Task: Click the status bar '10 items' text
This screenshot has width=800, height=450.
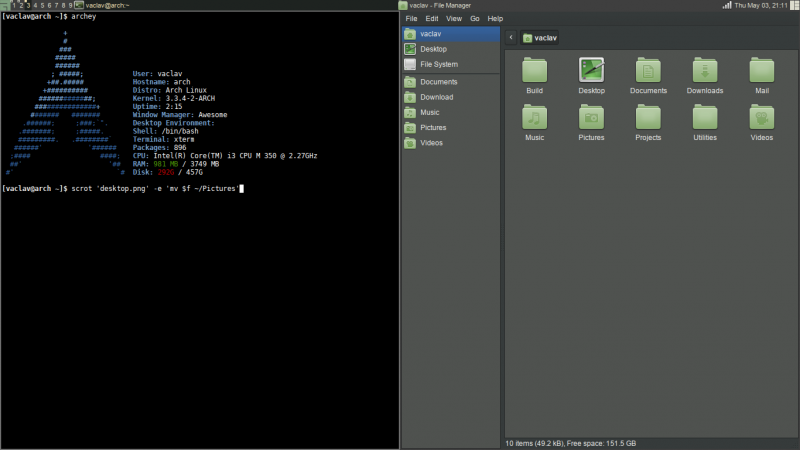Action: click(x=570, y=443)
